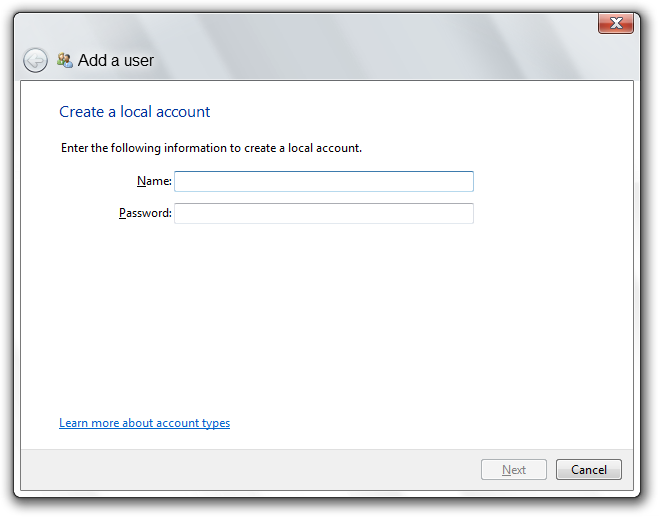Click the Enter the following information instruction text
The image size is (660, 518).
(211, 148)
